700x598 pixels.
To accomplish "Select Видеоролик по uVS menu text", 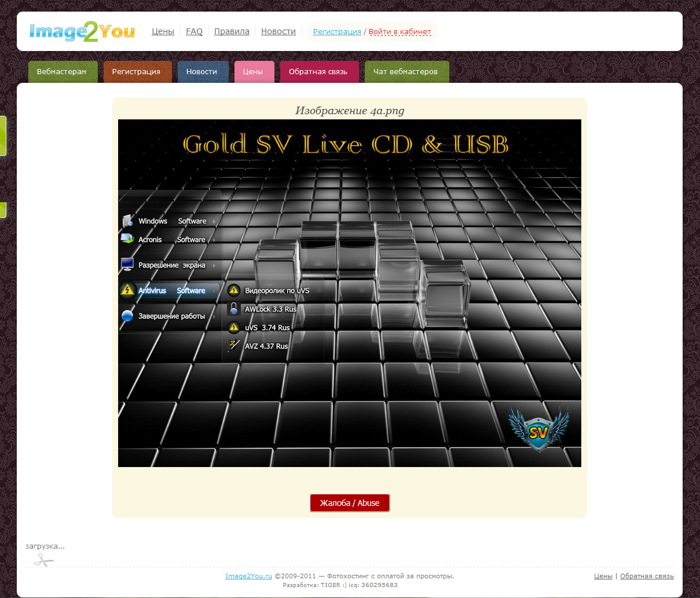I will pyautogui.click(x=277, y=290).
